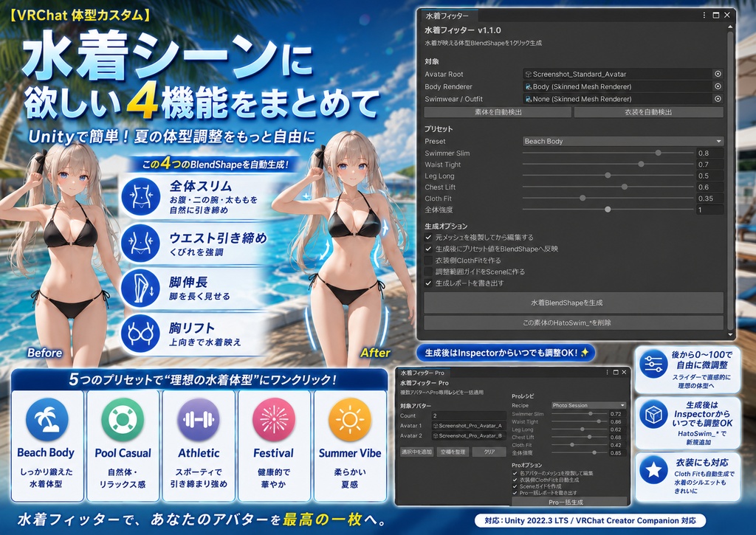Click 空欄を整理 button in Pro window
Viewport: 756px width, 535px height.
[x=453, y=452]
